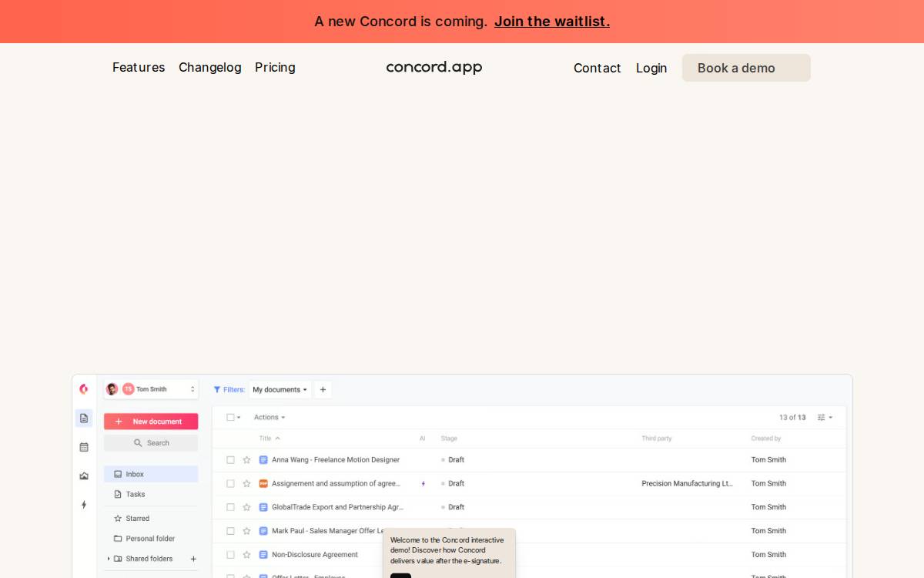Click the blue document icon for Non-Disclosure Agreement

(263, 555)
